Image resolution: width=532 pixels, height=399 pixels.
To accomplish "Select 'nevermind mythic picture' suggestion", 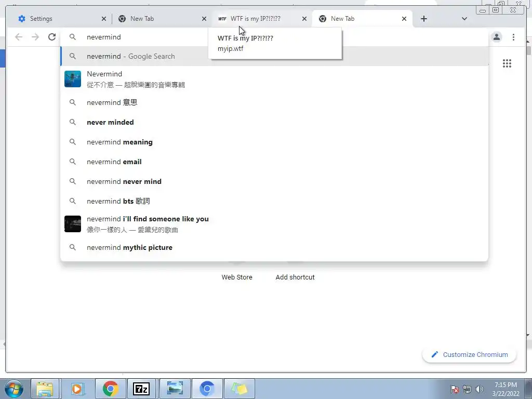I will 274,248.
